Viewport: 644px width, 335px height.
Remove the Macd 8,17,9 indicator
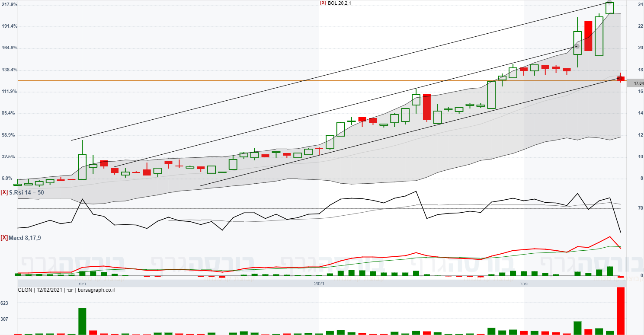tap(4, 238)
